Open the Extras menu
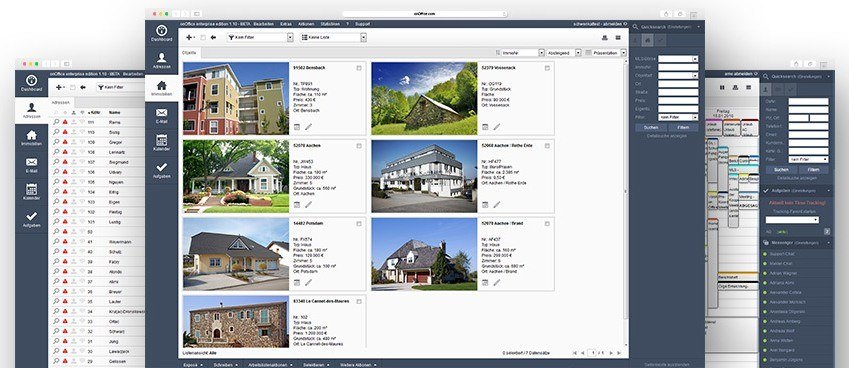The height and width of the screenshot is (368, 849). 286,24
